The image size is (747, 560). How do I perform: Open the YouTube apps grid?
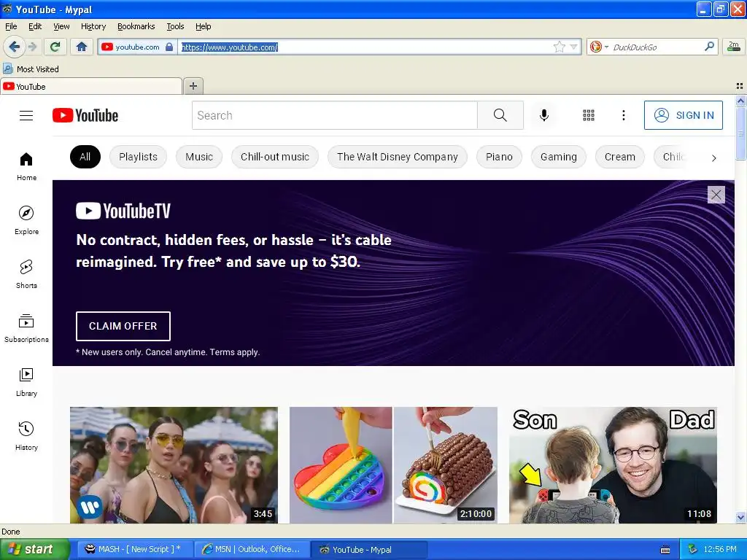coord(589,115)
